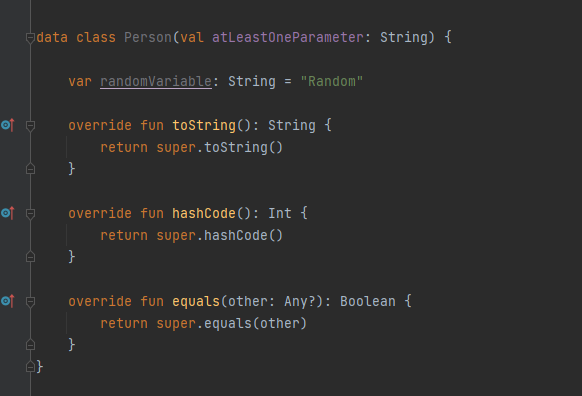Click the "Random" string literal
The image size is (582, 396).
331,81
